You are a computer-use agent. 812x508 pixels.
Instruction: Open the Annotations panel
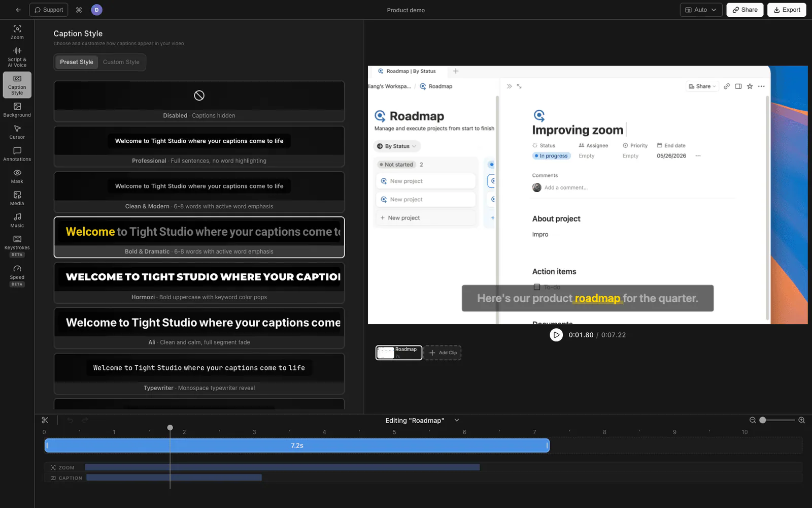(17, 154)
